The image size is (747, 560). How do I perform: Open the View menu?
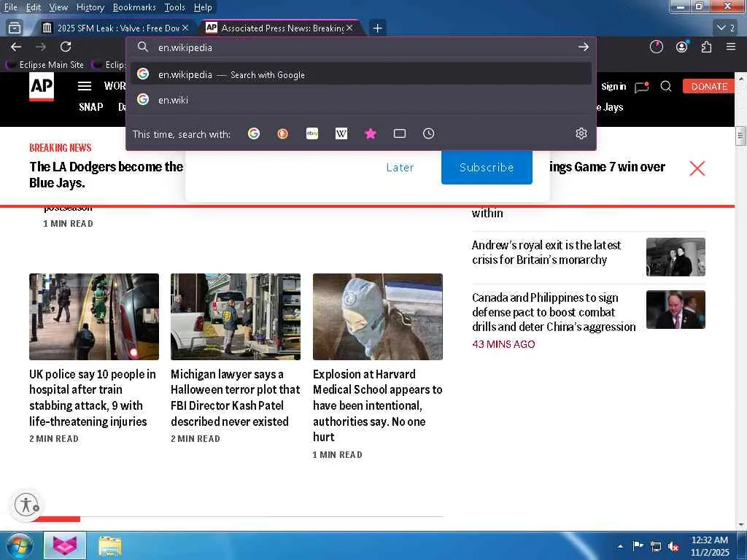pos(58,7)
